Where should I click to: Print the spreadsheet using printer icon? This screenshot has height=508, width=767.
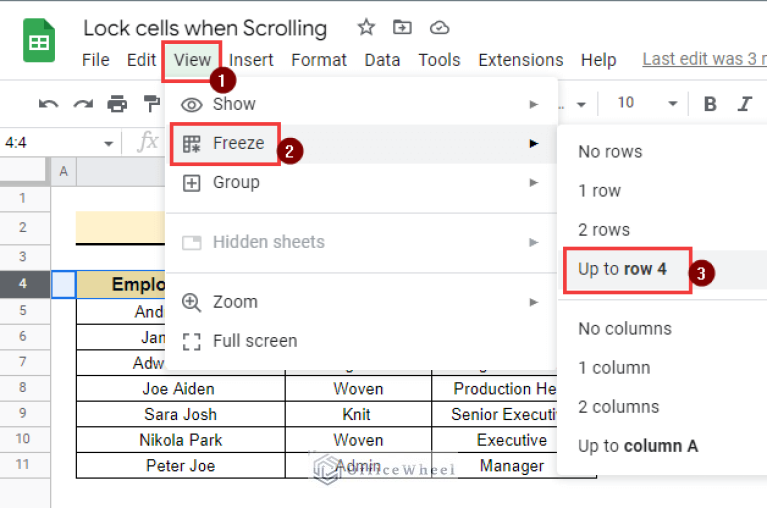(x=117, y=104)
